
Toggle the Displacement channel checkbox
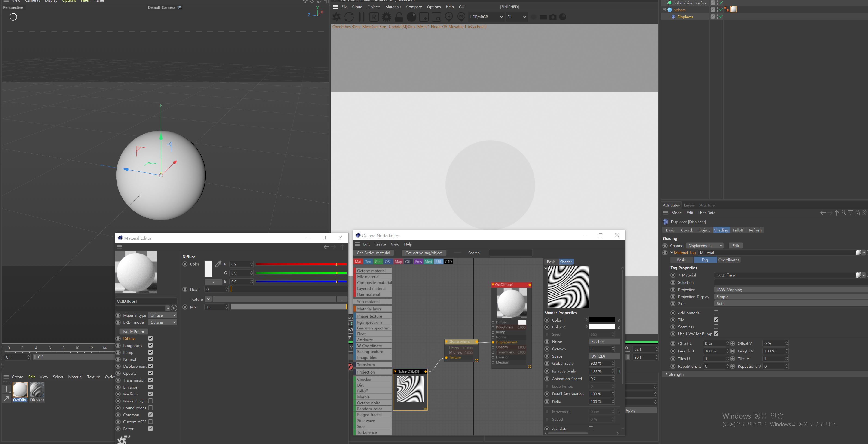150,366
